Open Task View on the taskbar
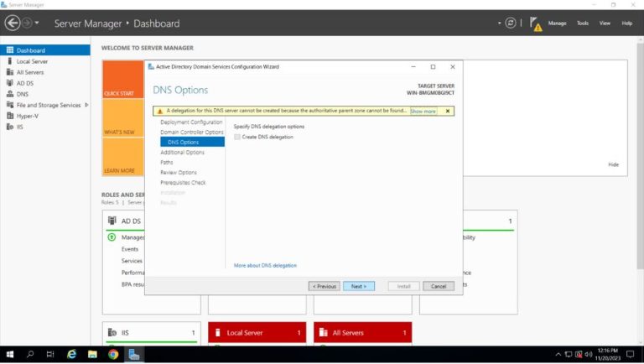644x364 pixels. (50, 354)
